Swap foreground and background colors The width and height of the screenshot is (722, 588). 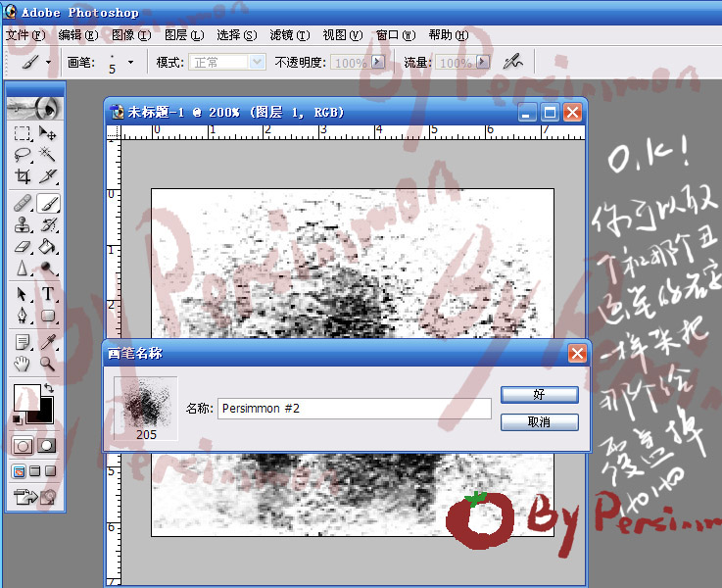(48, 389)
